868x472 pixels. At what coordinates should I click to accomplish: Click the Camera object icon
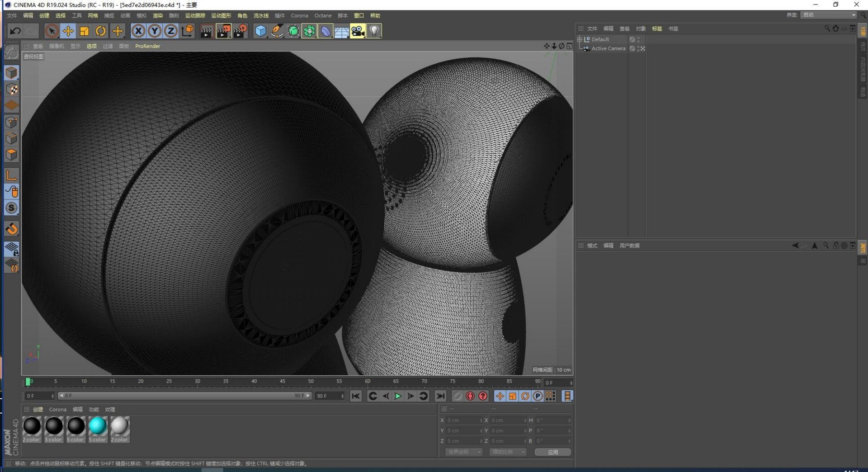[x=358, y=31]
